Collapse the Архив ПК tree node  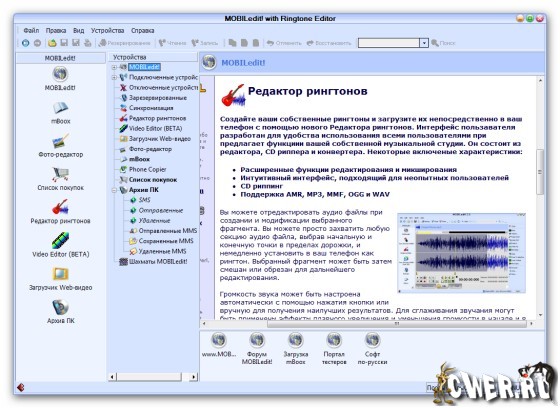click(x=114, y=190)
